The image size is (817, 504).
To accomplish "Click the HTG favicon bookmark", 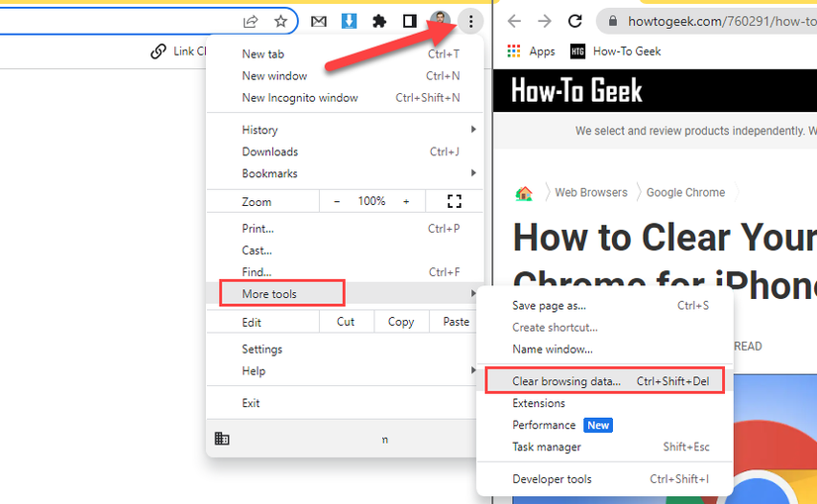I will [x=577, y=51].
